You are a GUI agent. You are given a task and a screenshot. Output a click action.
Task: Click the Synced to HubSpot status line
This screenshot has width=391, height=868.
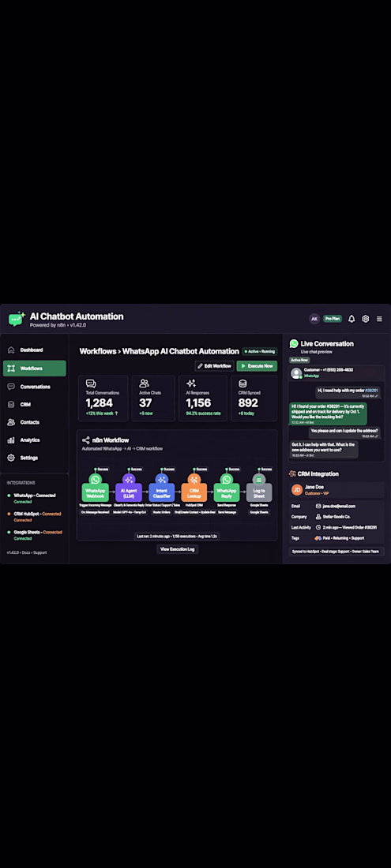[x=336, y=552]
